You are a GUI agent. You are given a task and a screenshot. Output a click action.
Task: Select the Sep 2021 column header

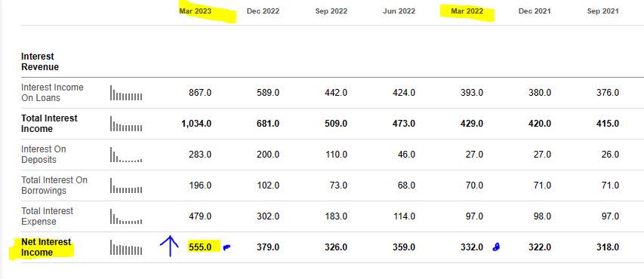click(x=603, y=11)
